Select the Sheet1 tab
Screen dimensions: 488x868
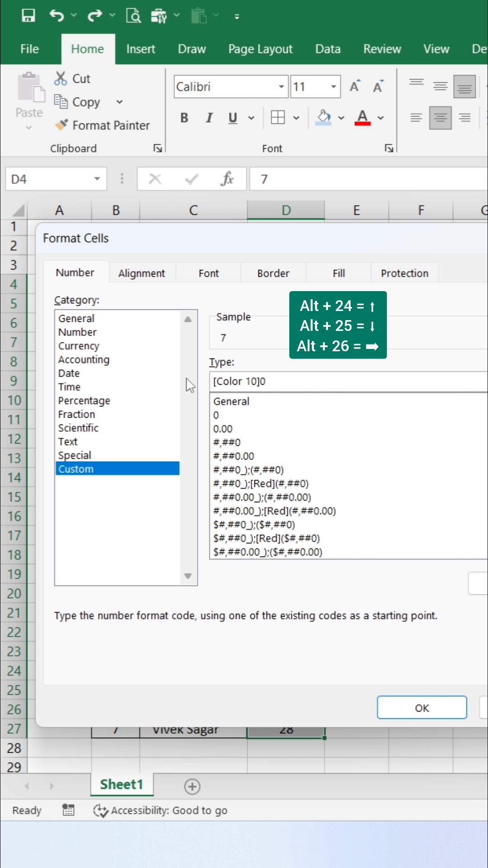coord(122,785)
